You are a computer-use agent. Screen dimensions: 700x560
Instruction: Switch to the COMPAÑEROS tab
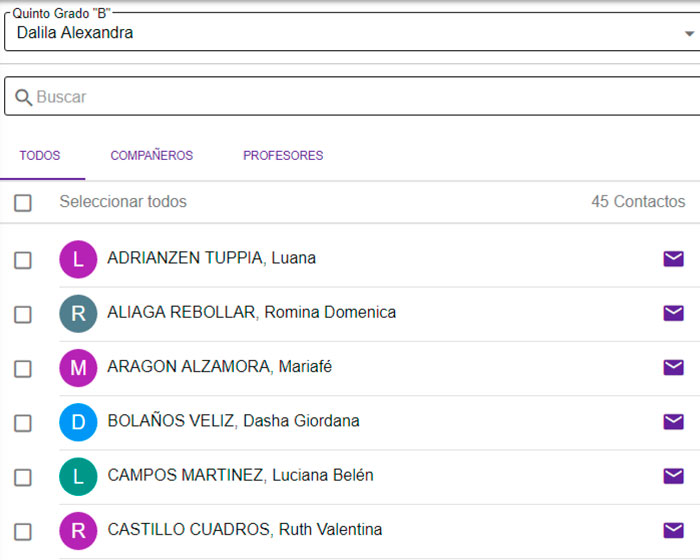coord(151,156)
